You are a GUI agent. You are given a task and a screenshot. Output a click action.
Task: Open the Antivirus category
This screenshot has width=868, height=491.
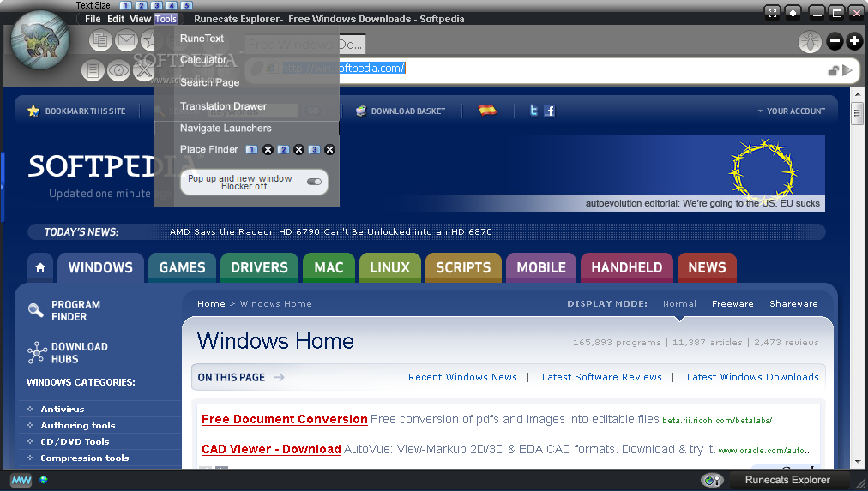(x=63, y=410)
